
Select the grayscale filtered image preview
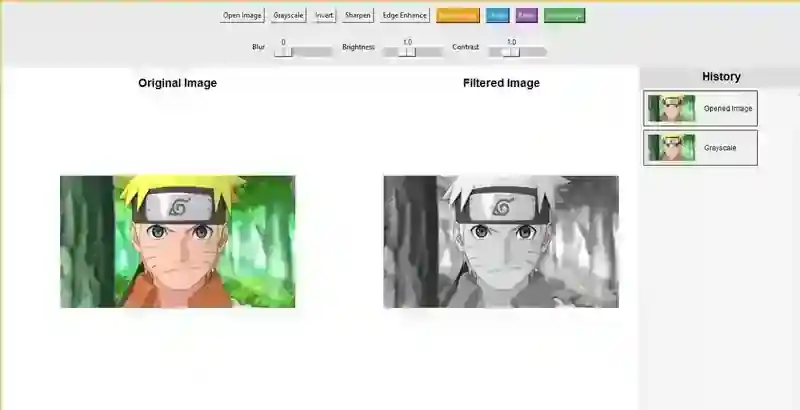(x=501, y=242)
